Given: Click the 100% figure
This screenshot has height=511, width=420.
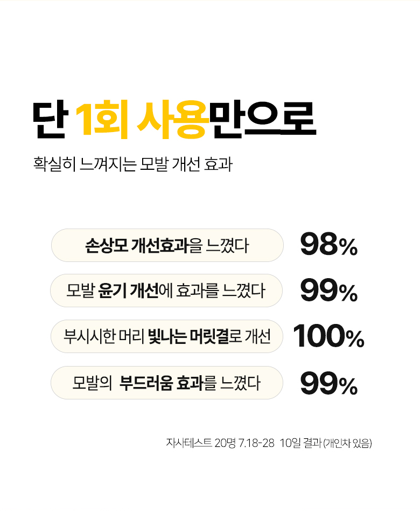Looking at the screenshot, I should point(328,337).
